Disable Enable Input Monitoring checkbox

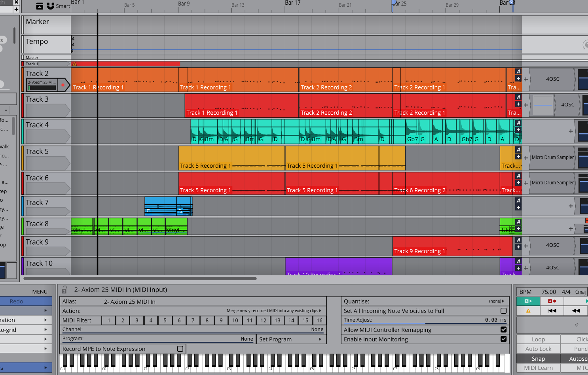(503, 339)
